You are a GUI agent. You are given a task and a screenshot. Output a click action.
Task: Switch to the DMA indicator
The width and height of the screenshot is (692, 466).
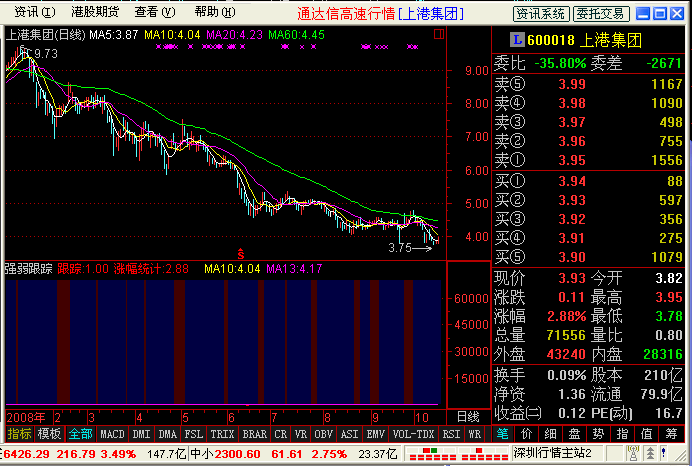[168, 434]
